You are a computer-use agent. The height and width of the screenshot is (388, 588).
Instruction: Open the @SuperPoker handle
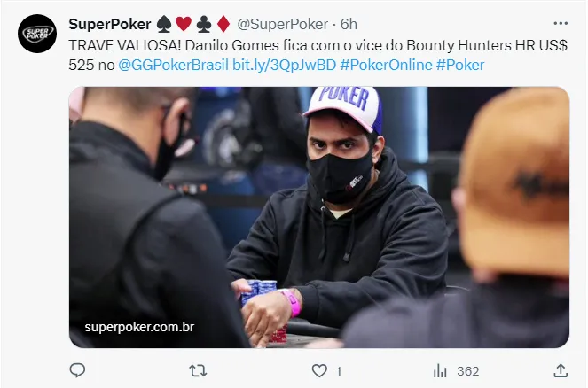click(x=282, y=24)
